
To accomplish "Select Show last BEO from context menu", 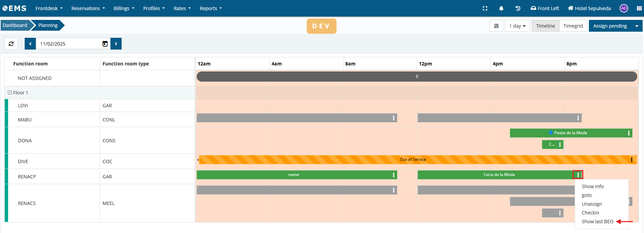I will pyautogui.click(x=597, y=222).
